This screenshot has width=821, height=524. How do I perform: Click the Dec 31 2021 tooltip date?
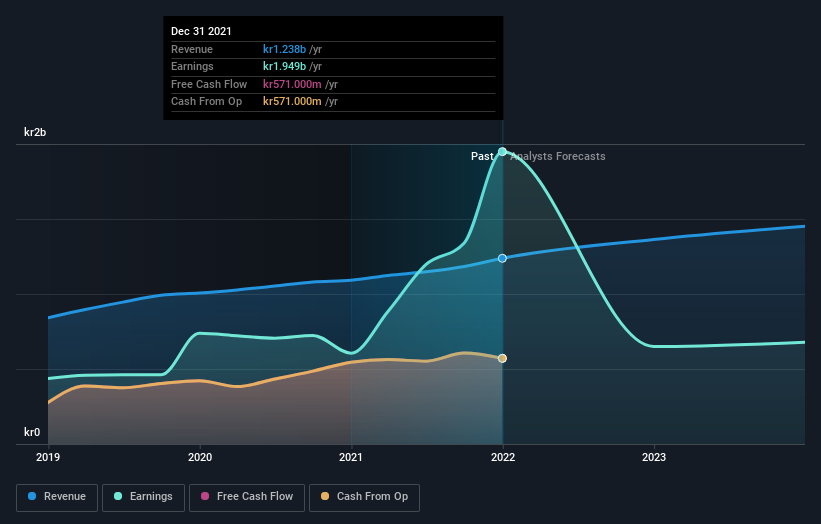click(x=201, y=31)
